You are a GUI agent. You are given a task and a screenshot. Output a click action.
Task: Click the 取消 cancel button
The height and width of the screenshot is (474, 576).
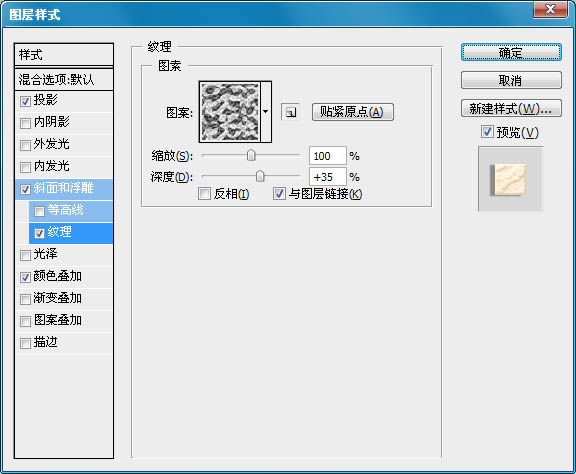pyautogui.click(x=511, y=80)
